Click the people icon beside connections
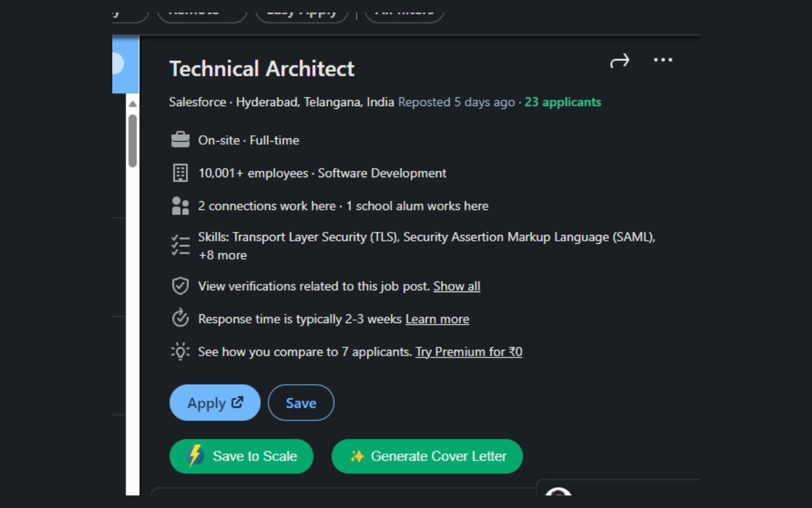Screen dimensions: 812x508 point(180,206)
